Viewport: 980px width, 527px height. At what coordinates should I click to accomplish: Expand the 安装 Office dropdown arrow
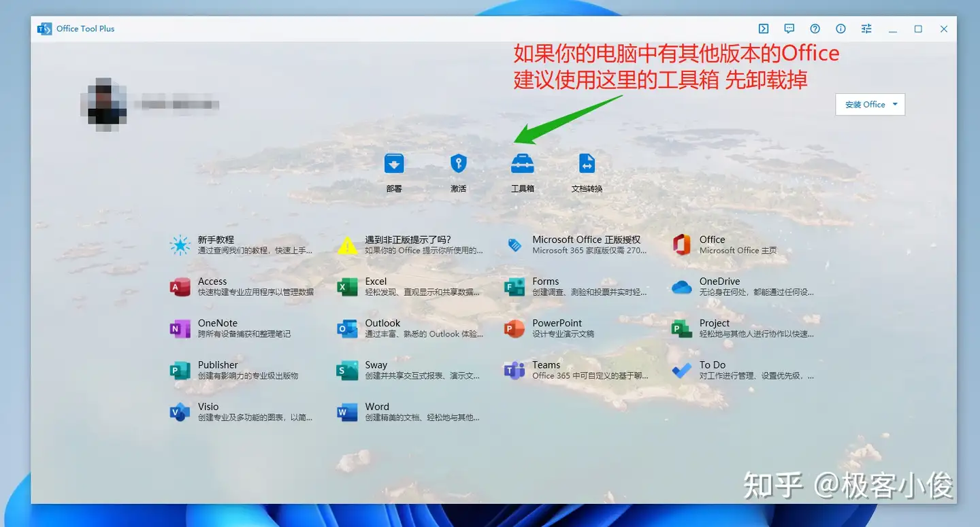pyautogui.click(x=895, y=105)
